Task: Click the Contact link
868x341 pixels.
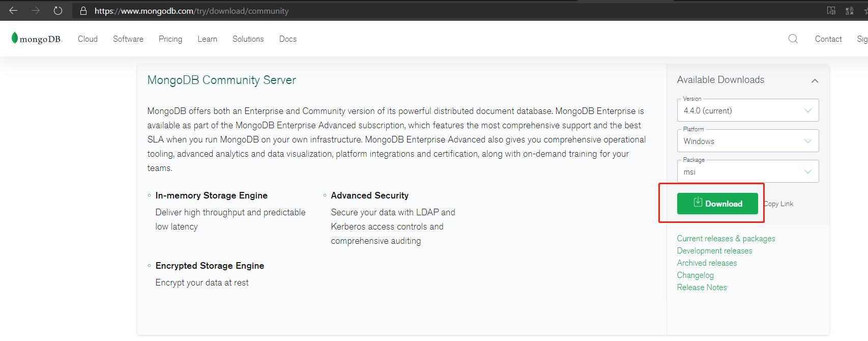Action: [x=828, y=39]
